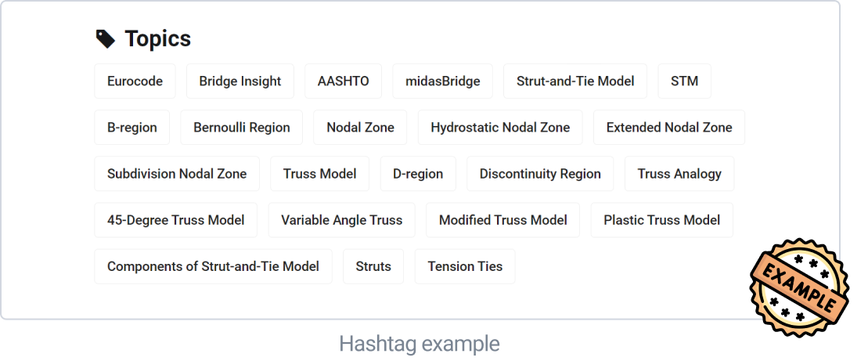The image size is (868, 361).
Task: Choose the AASHTO tag
Action: [x=344, y=81]
